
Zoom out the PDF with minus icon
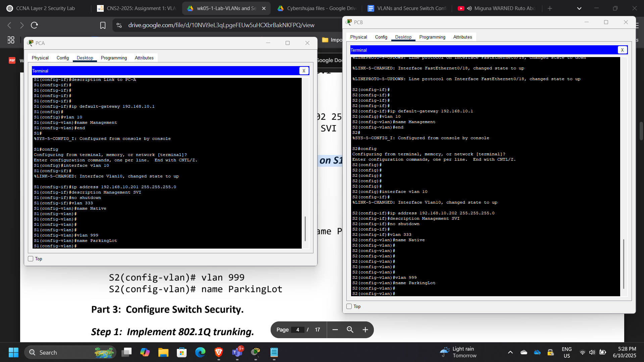(335, 330)
